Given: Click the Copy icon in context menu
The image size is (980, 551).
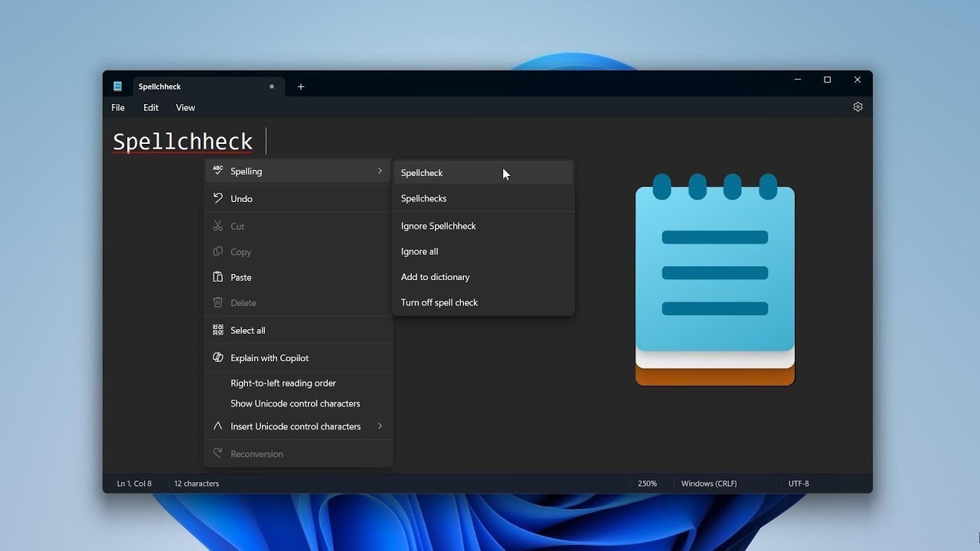Looking at the screenshot, I should (x=218, y=252).
